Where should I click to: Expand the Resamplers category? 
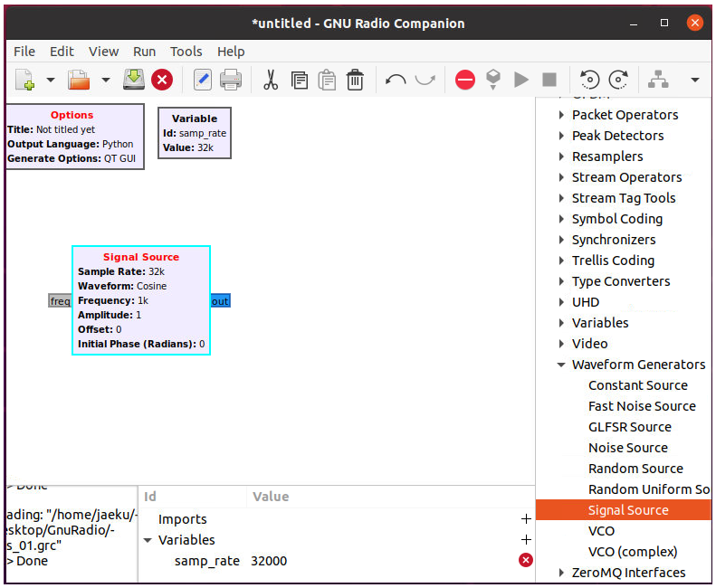(561, 156)
